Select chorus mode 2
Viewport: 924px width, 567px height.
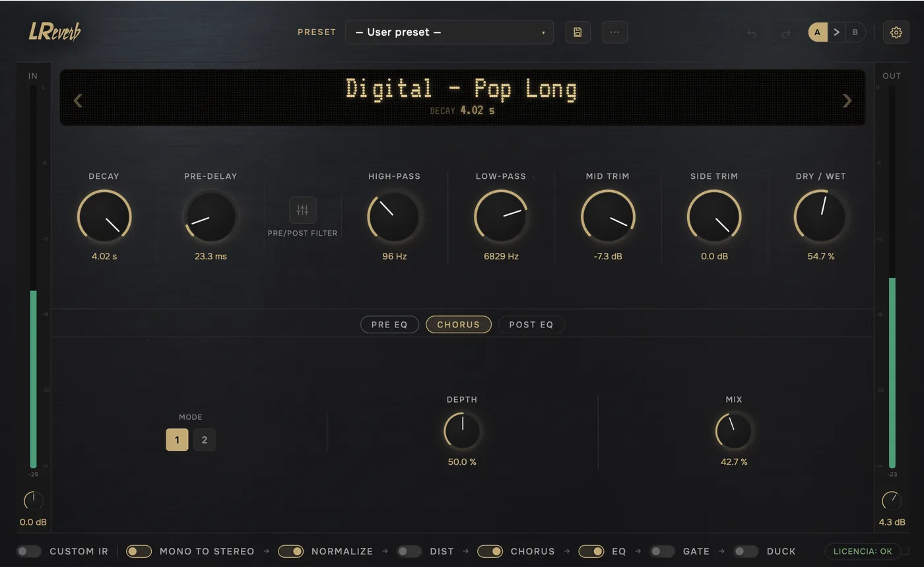pos(204,440)
